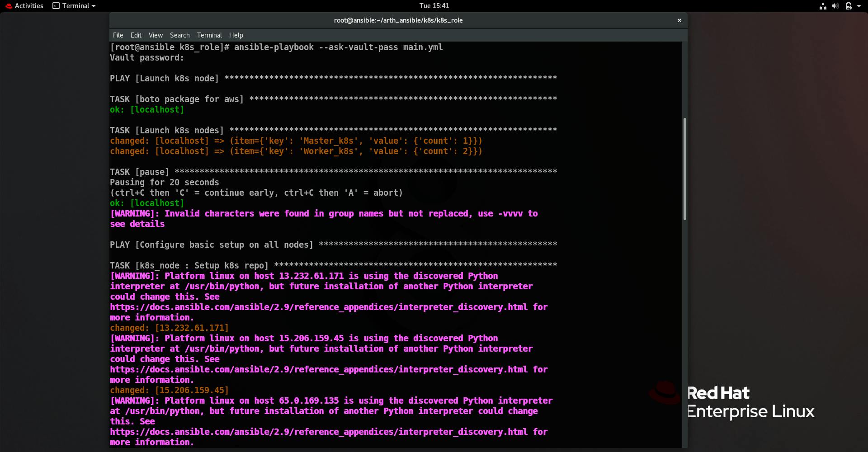Image resolution: width=868 pixels, height=452 pixels.
Task: Click the second interpreter_discovery.html URL
Action: (x=319, y=370)
